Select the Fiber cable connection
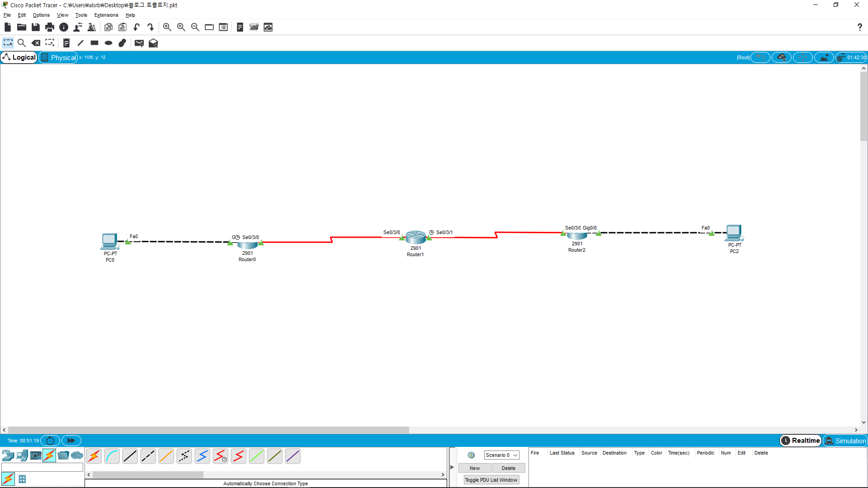This screenshot has height=488, width=868. (166, 456)
